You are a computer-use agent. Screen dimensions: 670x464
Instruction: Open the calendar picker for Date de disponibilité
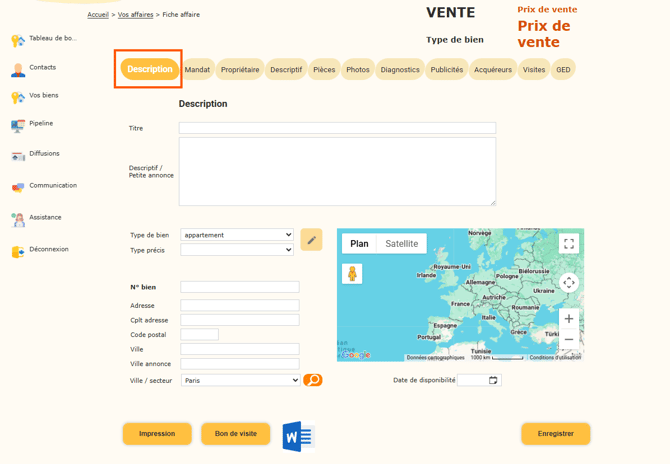pyautogui.click(x=493, y=380)
